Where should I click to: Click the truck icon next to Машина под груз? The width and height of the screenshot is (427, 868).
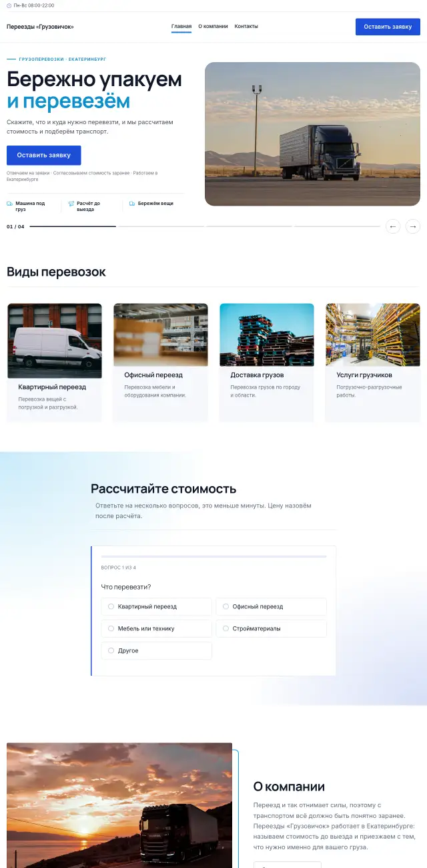[9, 204]
